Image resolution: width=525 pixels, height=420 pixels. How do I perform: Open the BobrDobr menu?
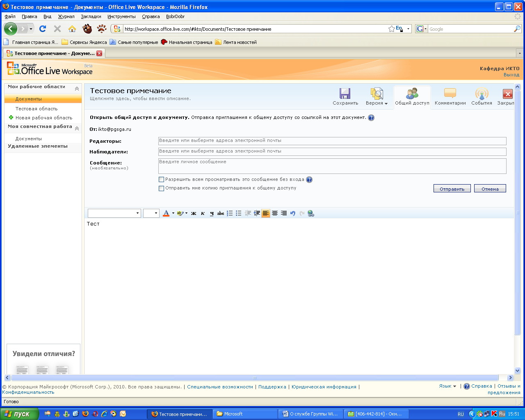pyautogui.click(x=175, y=16)
